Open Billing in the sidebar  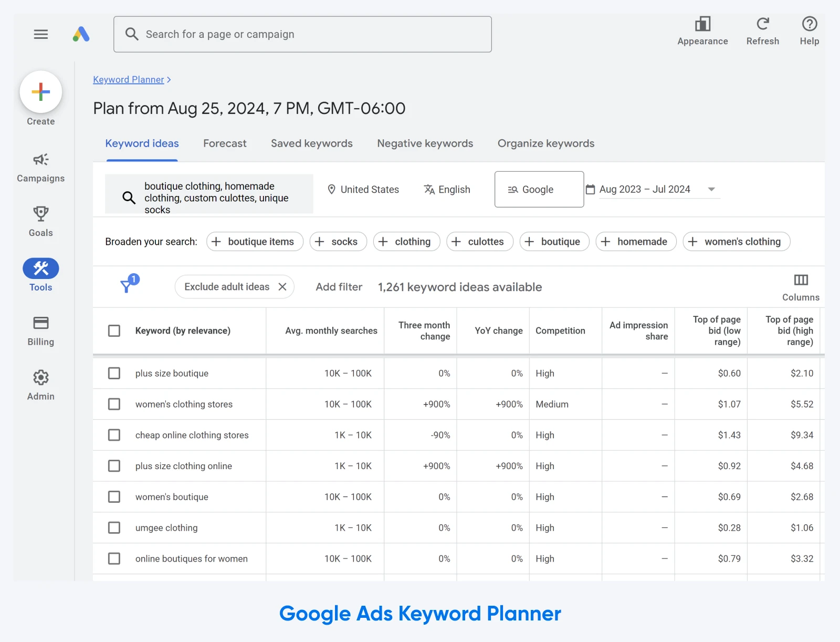[41, 330]
